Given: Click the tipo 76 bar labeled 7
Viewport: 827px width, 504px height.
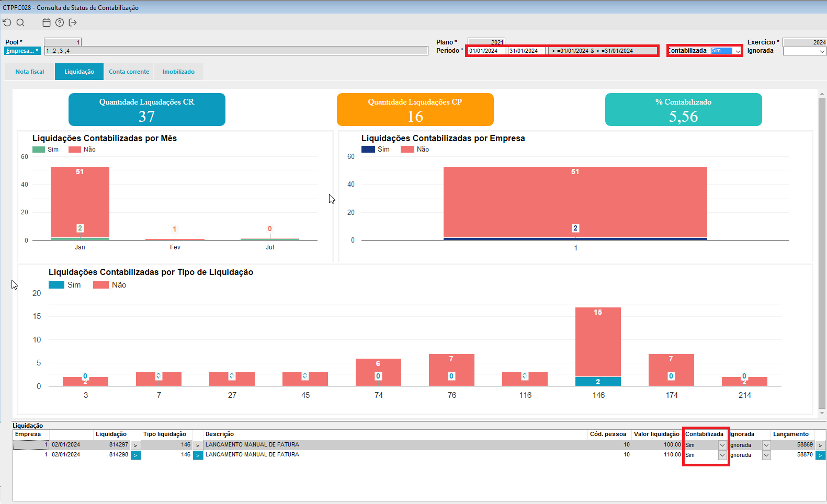Looking at the screenshot, I should 451,370.
